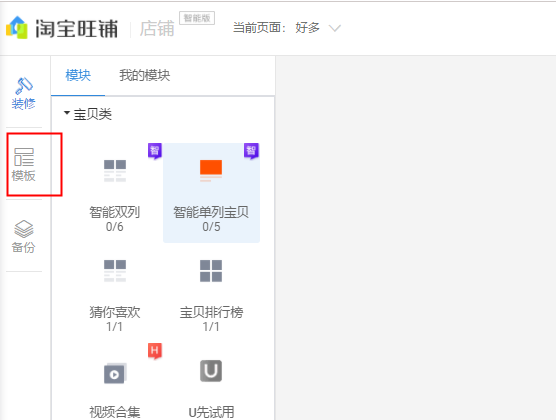Image resolution: width=556 pixels, height=420 pixels.
Task: Click the red H badge on 视频合集
Action: click(155, 351)
